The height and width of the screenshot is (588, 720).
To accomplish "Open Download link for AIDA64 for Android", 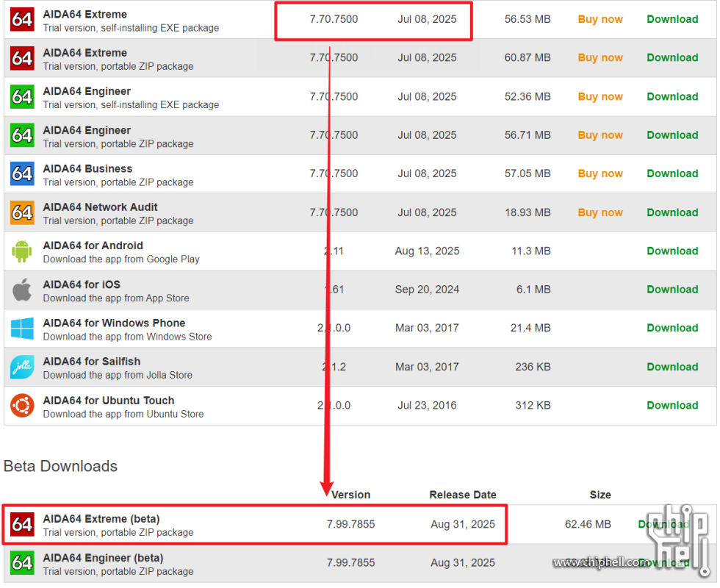I will (x=672, y=251).
